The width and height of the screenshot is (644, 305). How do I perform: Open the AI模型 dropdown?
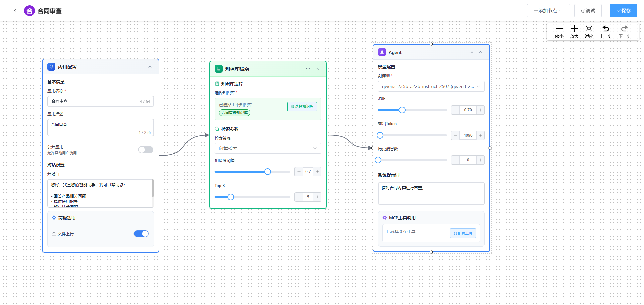pos(431,86)
